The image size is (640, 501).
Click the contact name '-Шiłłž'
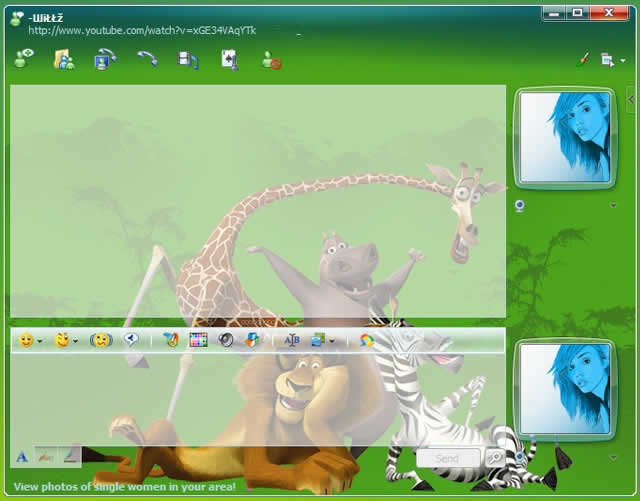pyautogui.click(x=46, y=18)
